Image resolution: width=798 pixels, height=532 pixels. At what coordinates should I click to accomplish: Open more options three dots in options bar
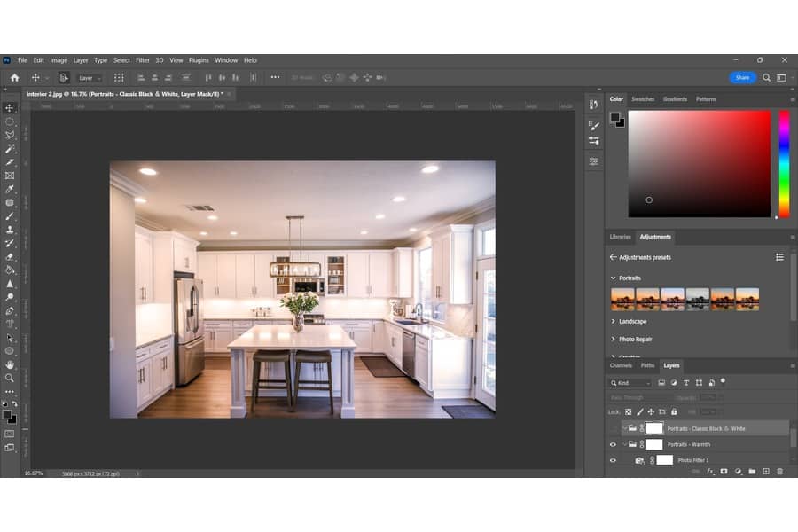(x=275, y=77)
